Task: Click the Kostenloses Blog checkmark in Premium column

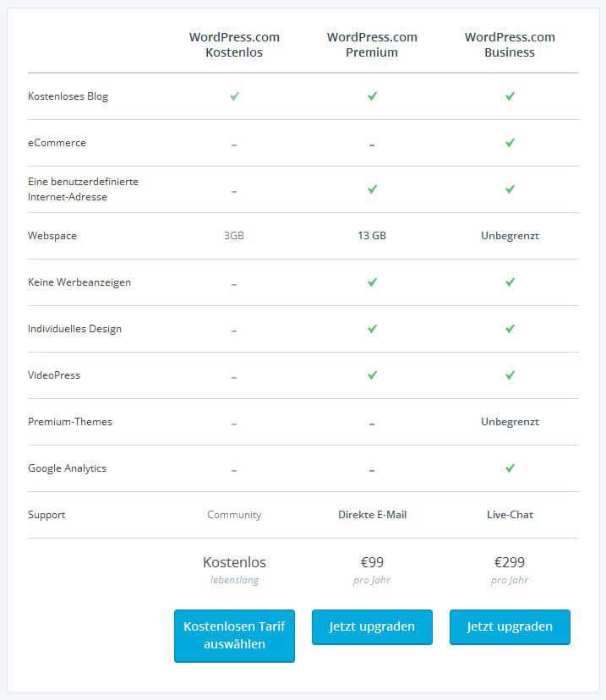Action: [372, 96]
